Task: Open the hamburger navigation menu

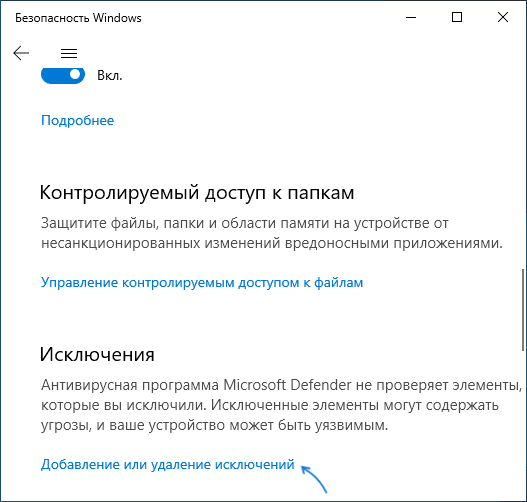Action: pyautogui.click(x=69, y=53)
